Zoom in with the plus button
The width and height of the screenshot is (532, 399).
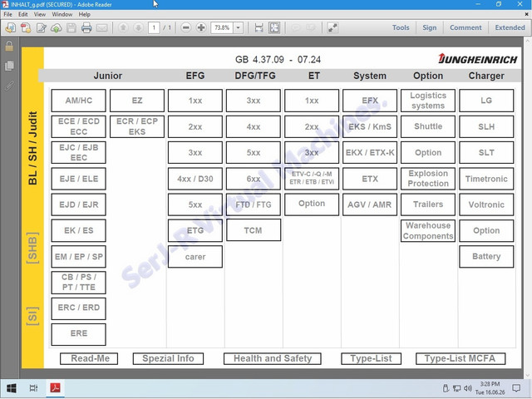coord(201,27)
